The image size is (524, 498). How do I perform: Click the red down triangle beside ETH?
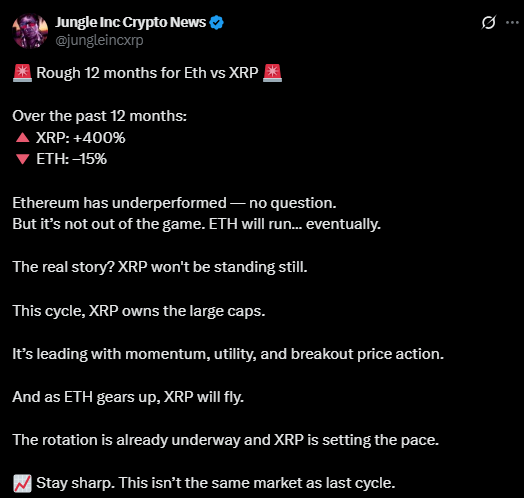tap(23, 159)
